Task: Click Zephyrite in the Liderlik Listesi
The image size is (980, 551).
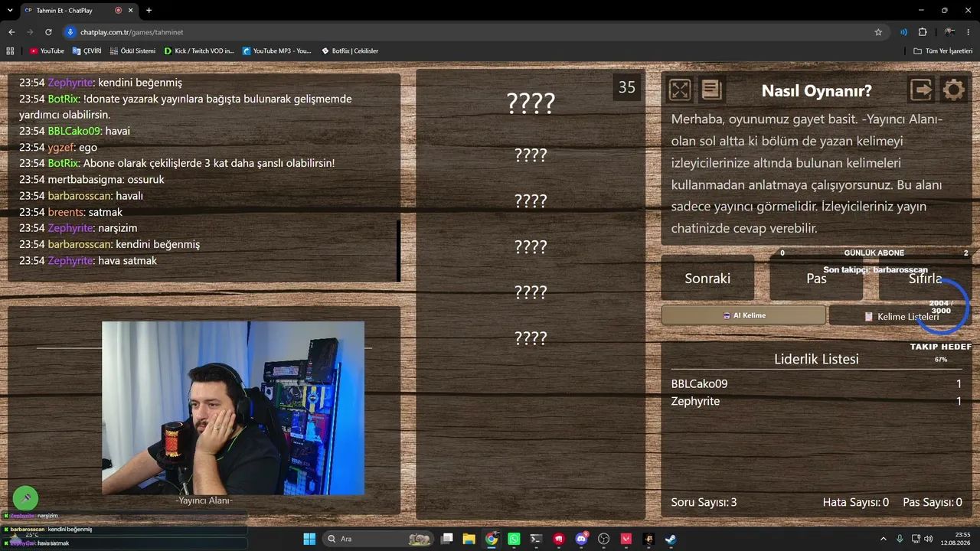Action: point(695,401)
